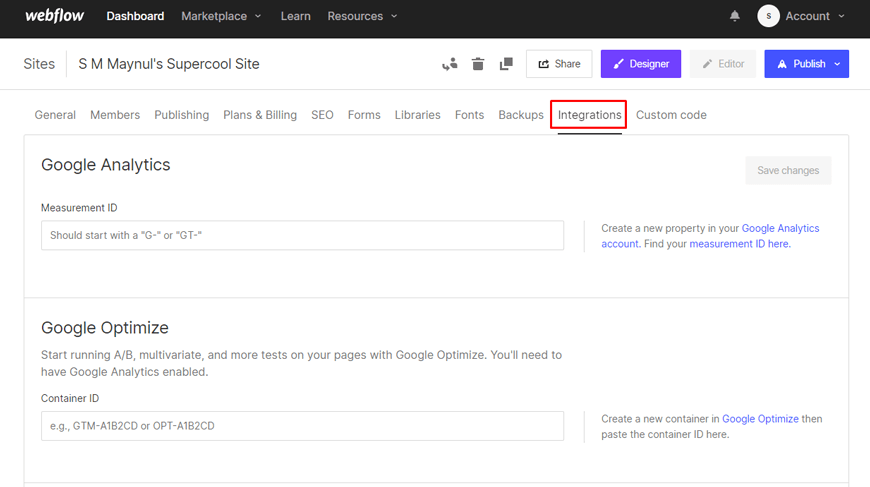Expand the Marketplace menu
Image resolution: width=870 pixels, height=487 pixels.
tap(221, 16)
